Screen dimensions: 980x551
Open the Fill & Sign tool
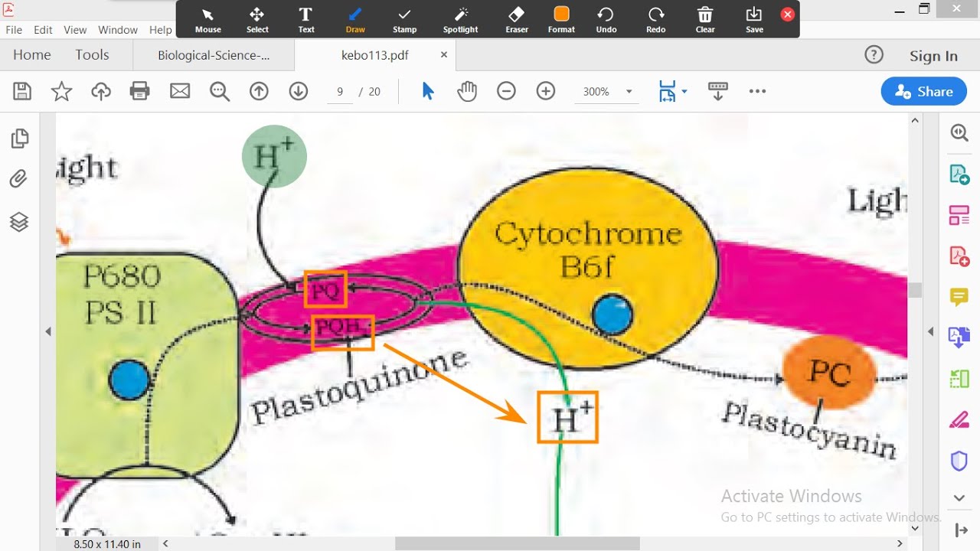click(x=959, y=420)
